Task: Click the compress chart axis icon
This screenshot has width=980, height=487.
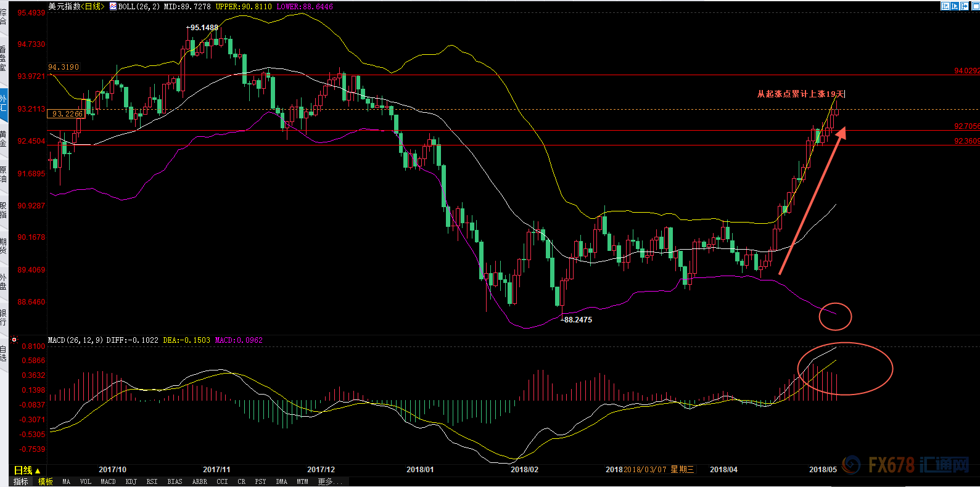Action: 945,6
